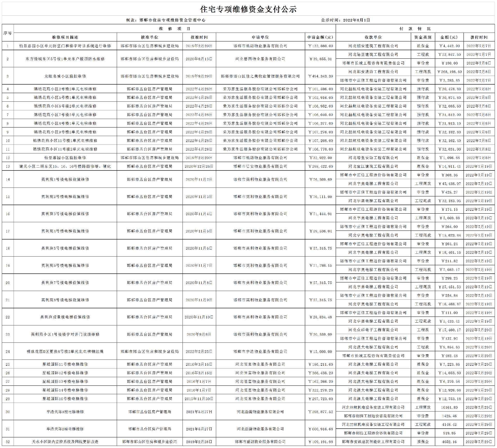Click the application amount ¥600,916.68
The height and width of the screenshot is (448, 497).
point(320,429)
